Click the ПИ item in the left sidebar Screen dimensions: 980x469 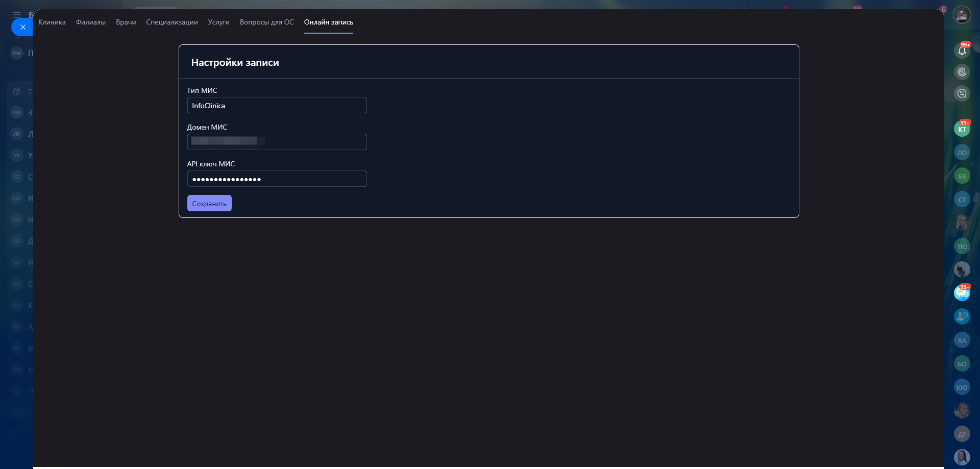pyautogui.click(x=17, y=53)
